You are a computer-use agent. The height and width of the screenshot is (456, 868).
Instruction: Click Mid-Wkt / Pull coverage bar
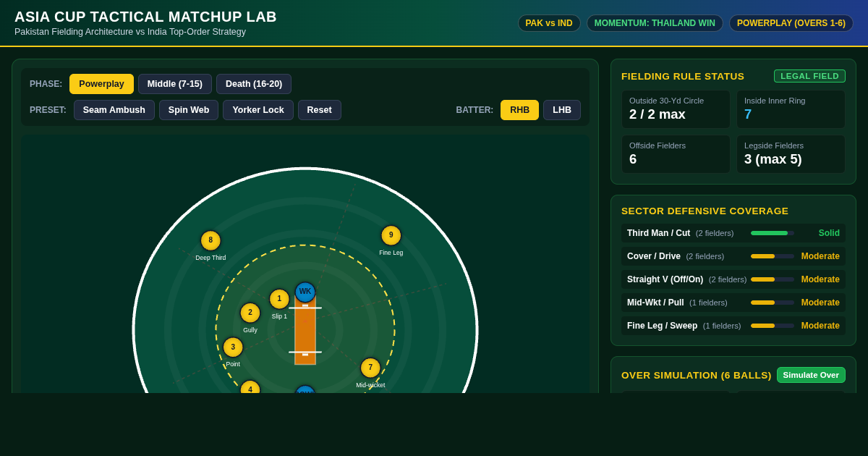(x=773, y=303)
